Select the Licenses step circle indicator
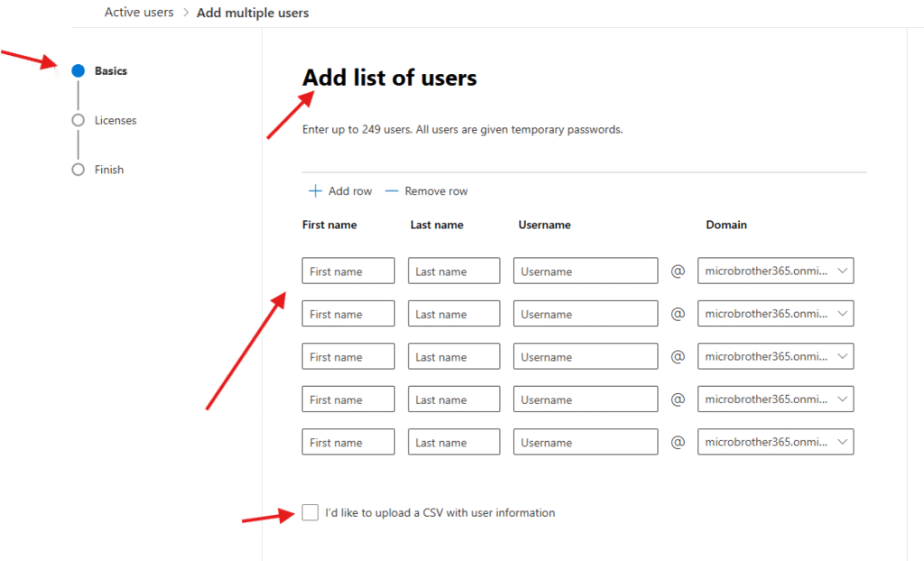 pyautogui.click(x=79, y=120)
